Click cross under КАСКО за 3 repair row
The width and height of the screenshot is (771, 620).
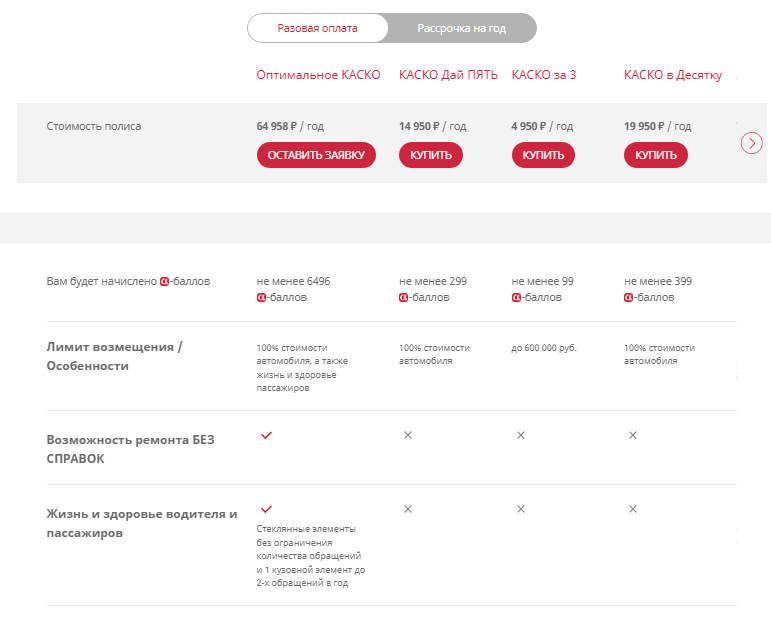click(520, 435)
